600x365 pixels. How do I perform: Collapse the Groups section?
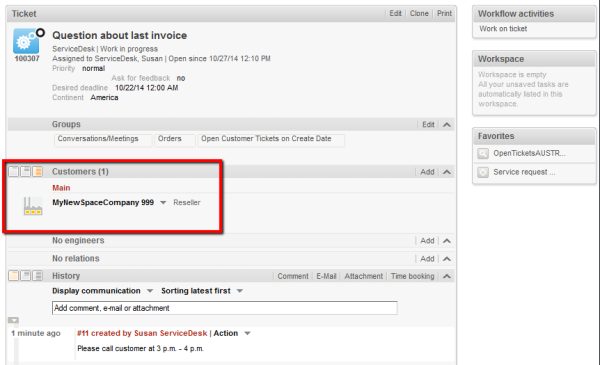coord(447,125)
